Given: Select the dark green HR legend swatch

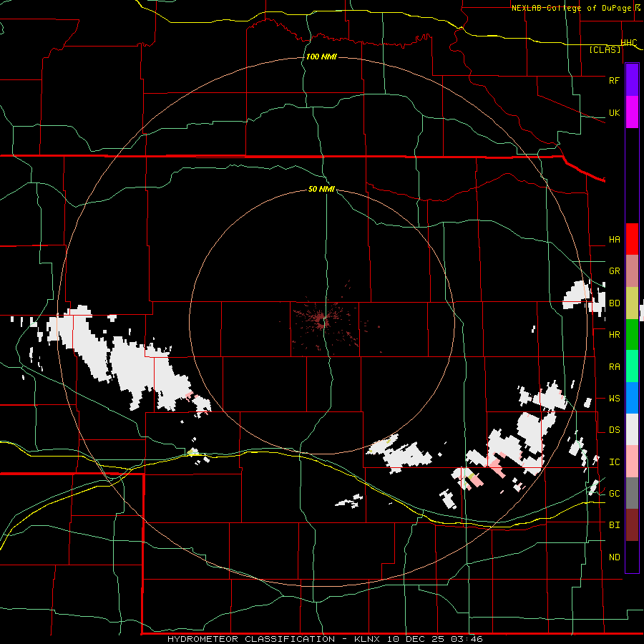Looking at the screenshot, I should (632, 335).
